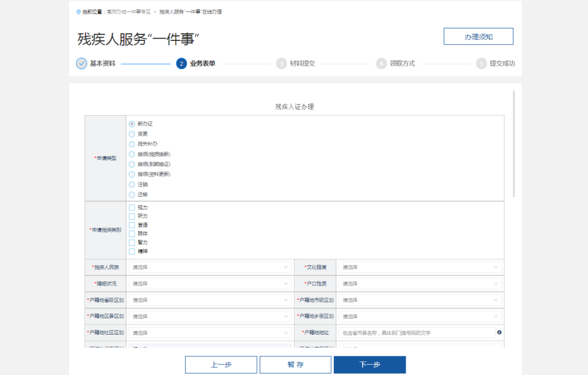Screen dimensions: 588x375
Task: Open the 婚姻状况 select list
Action: click(210, 284)
